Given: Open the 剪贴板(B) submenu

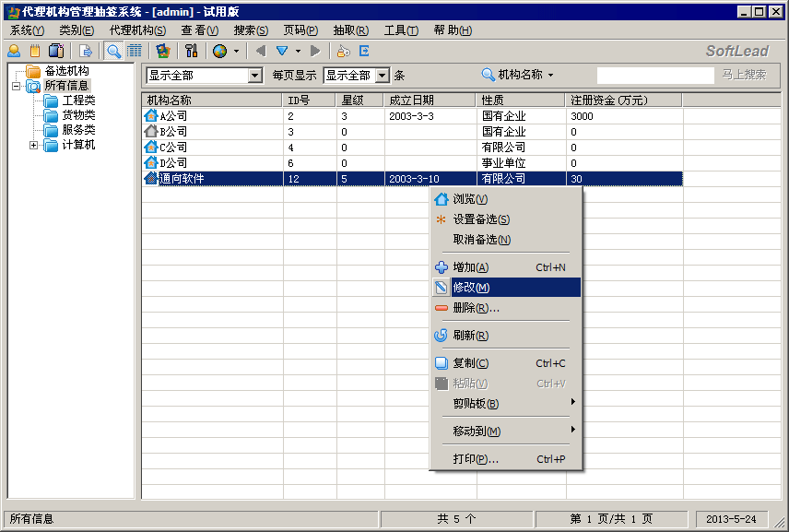Looking at the screenshot, I should coord(506,404).
